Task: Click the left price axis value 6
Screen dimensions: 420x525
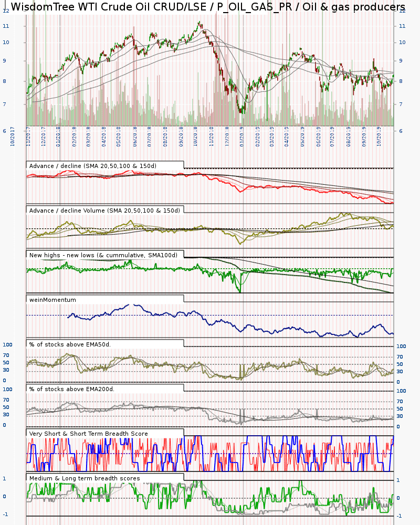Action: pos(4,131)
